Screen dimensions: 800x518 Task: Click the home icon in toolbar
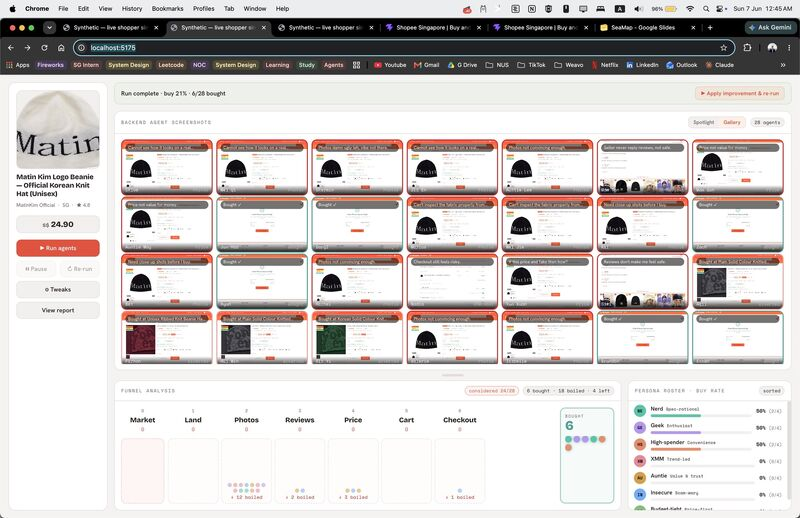tap(61, 47)
